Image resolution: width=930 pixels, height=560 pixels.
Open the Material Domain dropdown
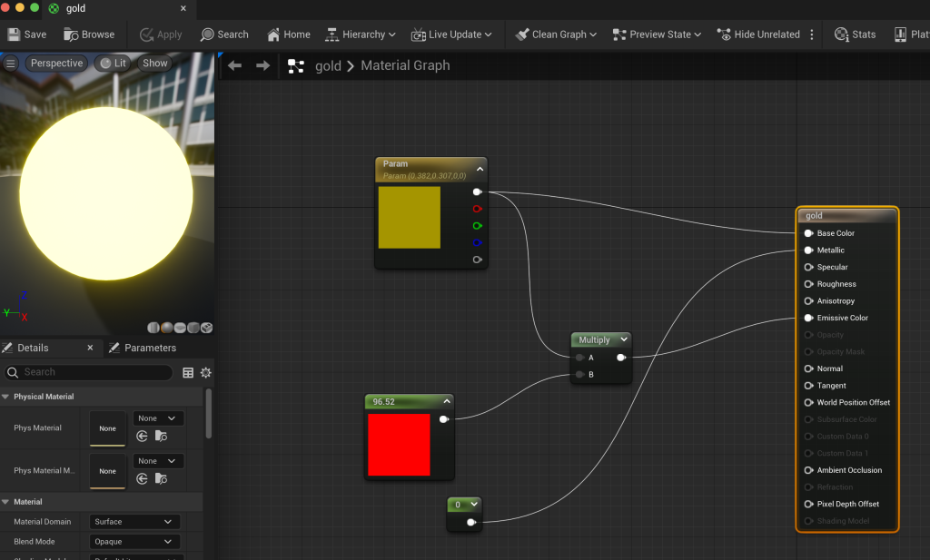coord(134,522)
